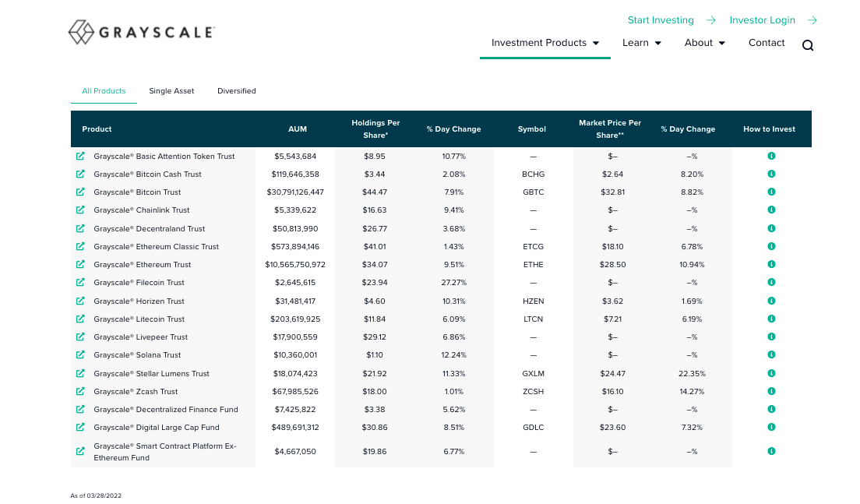The image size is (860, 504).
Task: Click info icon for Zcash Trust row
Action: click(x=771, y=391)
